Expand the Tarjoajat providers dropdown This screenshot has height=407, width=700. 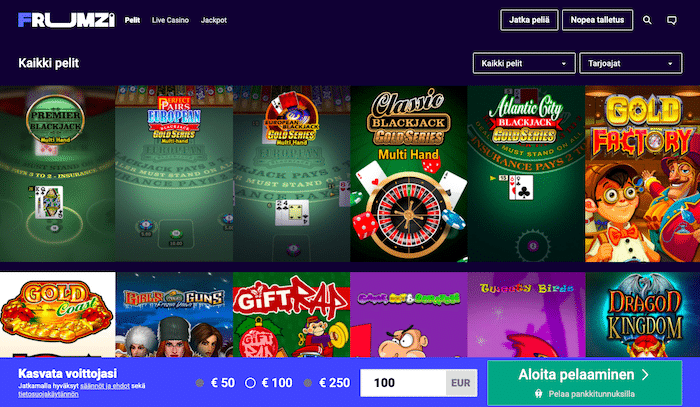[630, 63]
